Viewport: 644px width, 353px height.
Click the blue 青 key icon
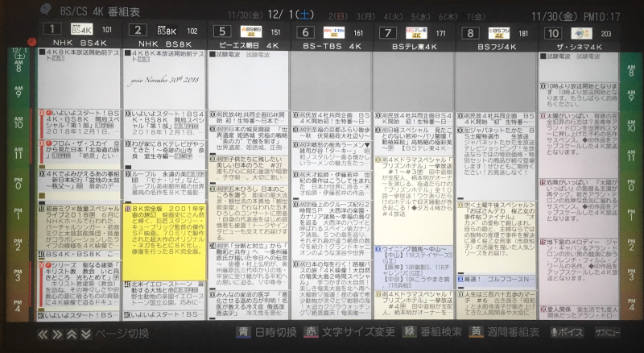click(x=244, y=332)
